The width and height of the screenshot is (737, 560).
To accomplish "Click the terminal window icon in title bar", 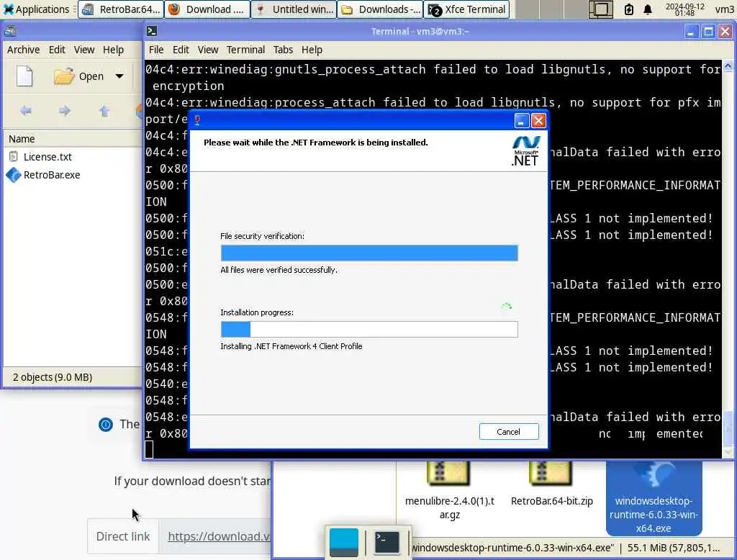I will 152,31.
